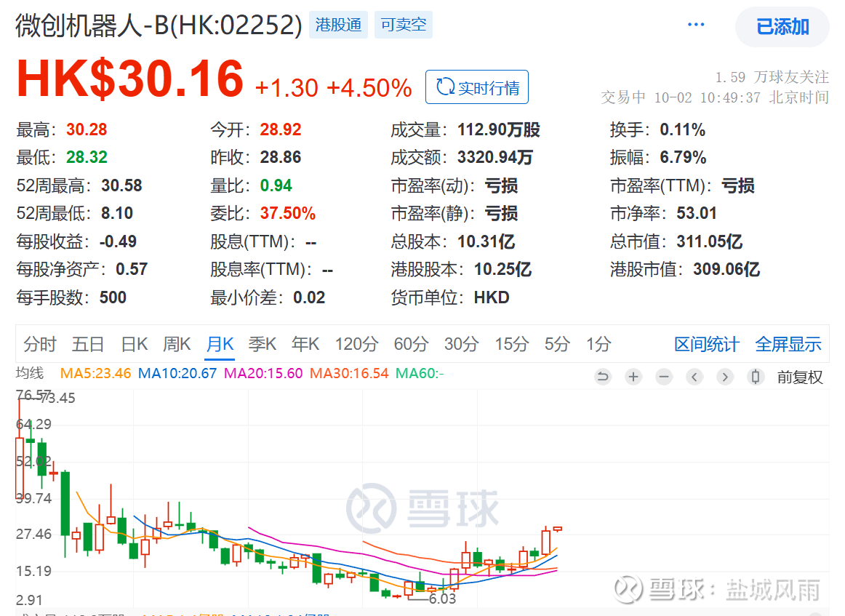Image resolution: width=845 pixels, height=616 pixels.
Task: Click the 成交额 value 3320.94万
Action: [495, 157]
